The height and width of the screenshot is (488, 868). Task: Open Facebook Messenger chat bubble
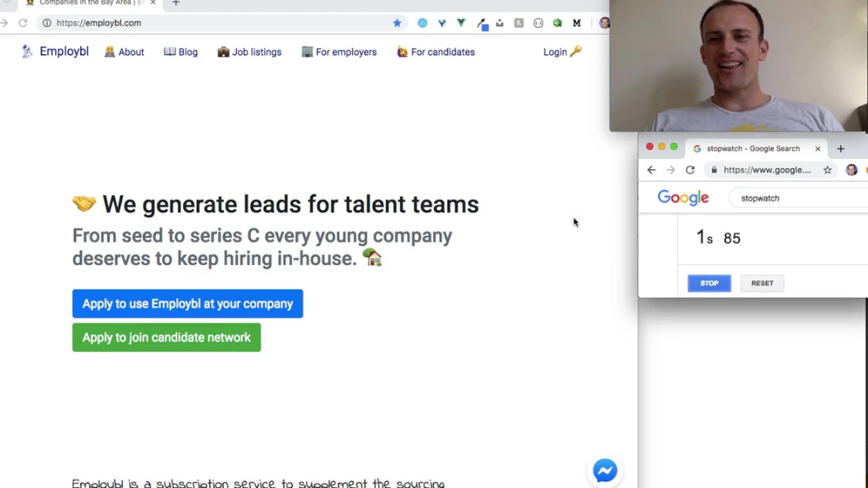click(x=605, y=470)
